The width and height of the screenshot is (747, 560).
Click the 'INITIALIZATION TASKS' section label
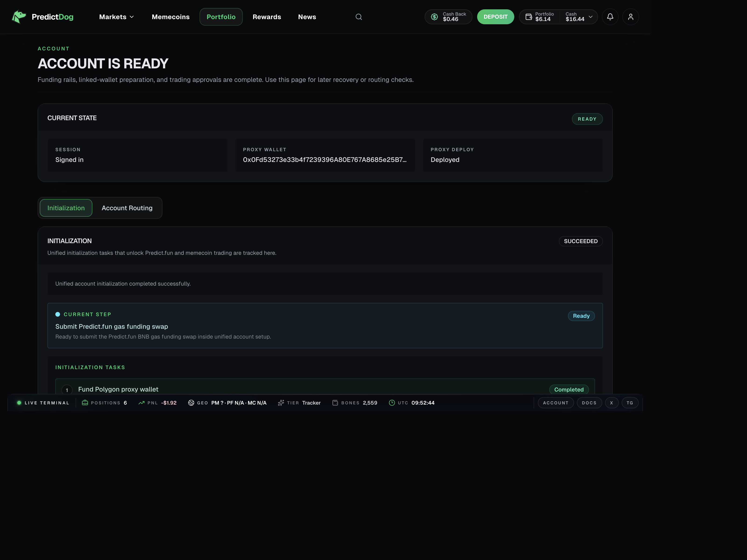[x=90, y=367]
